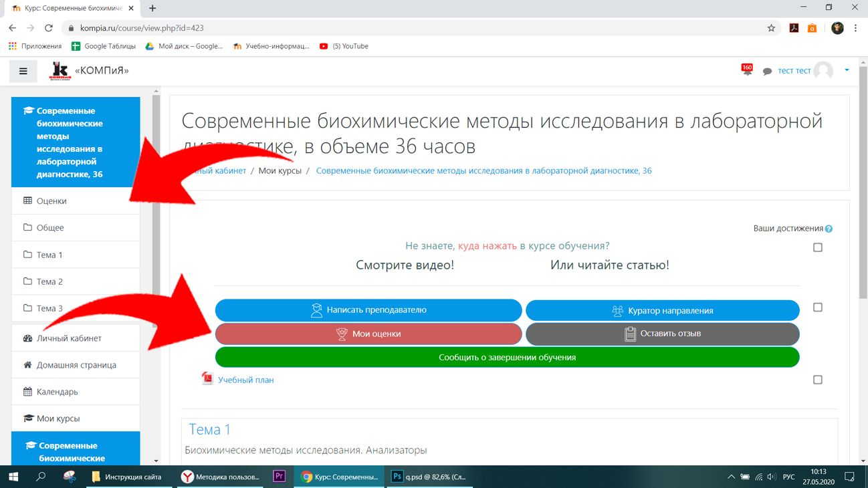The image size is (868, 488).
Task: Open the Мой диск – Google bookmark
Action: (x=184, y=46)
